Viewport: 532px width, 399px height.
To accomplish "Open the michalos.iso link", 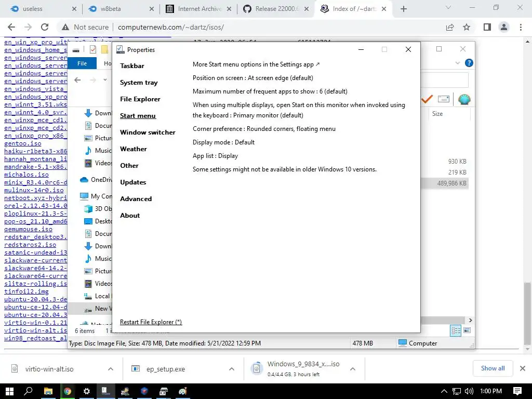I will pos(26,175).
